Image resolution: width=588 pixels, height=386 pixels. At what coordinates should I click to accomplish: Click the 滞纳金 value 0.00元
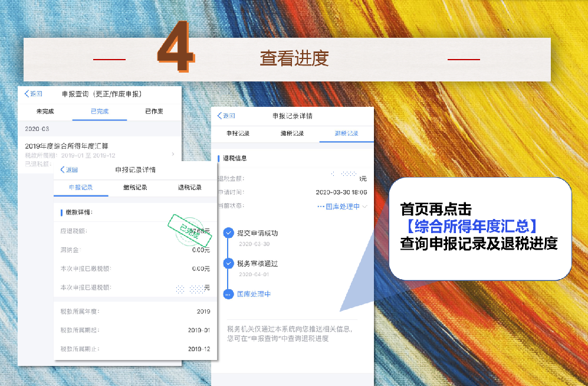coord(201,250)
